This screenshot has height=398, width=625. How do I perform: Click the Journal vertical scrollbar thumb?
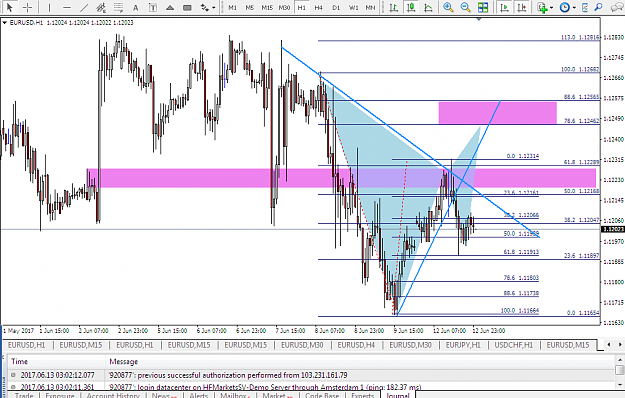point(619,371)
